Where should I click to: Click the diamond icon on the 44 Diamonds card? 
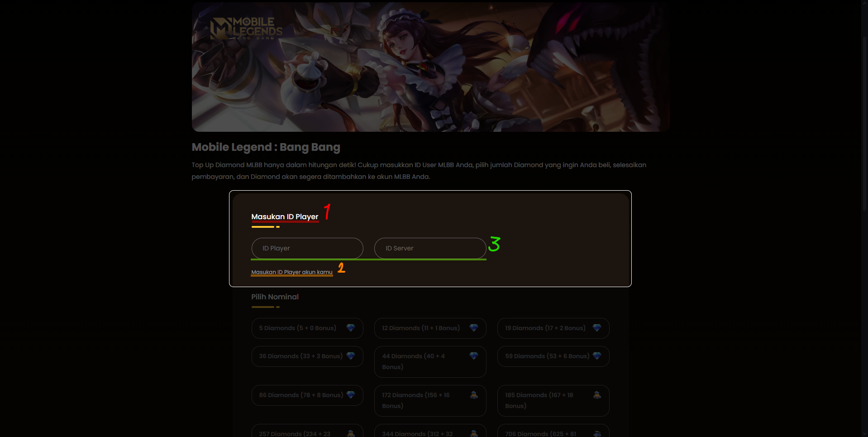click(x=474, y=356)
